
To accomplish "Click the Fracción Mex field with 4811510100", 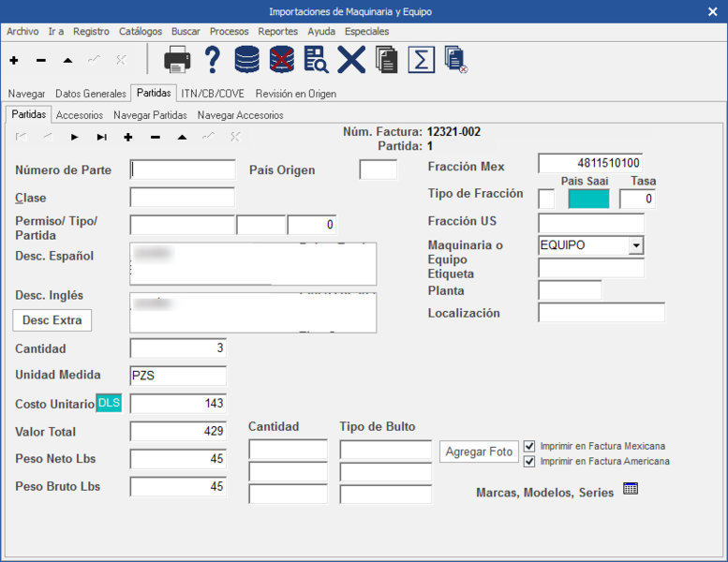I will 590,163.
